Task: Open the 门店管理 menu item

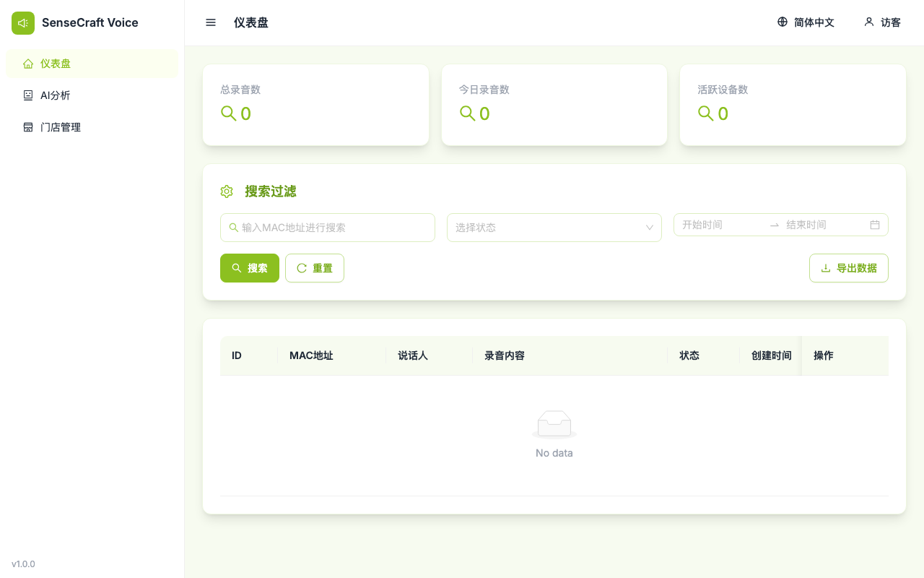Action: pos(92,127)
